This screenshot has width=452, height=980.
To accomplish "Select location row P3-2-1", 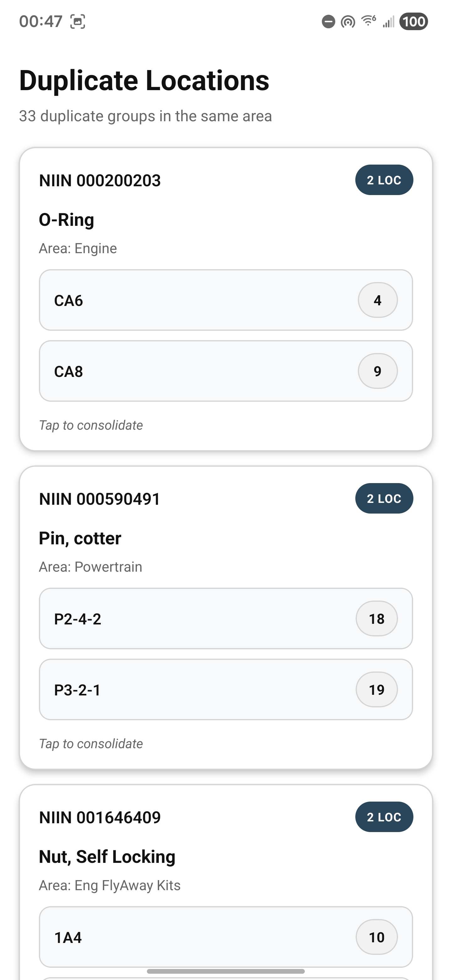I will [198, 689].
